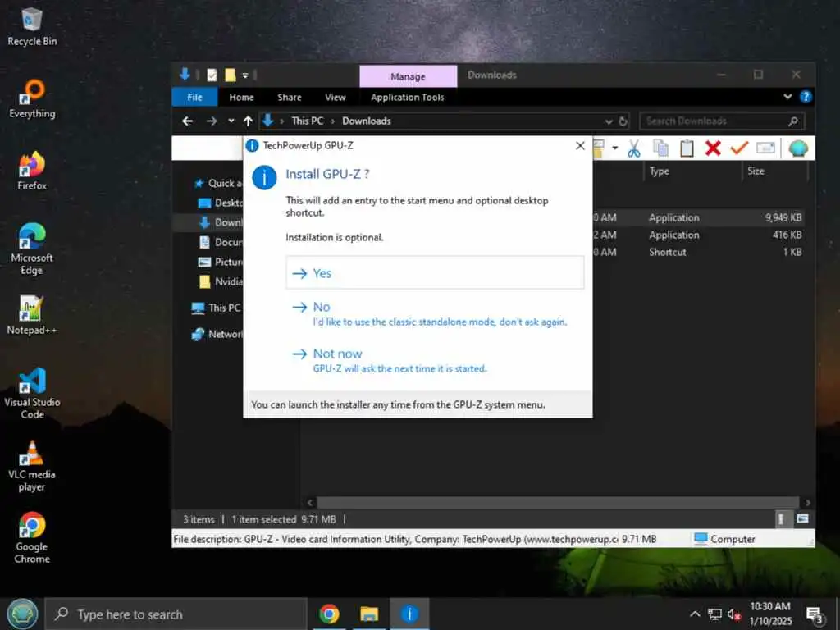Select Documents in navigation pane
This screenshot has width=840, height=630.
(x=220, y=242)
